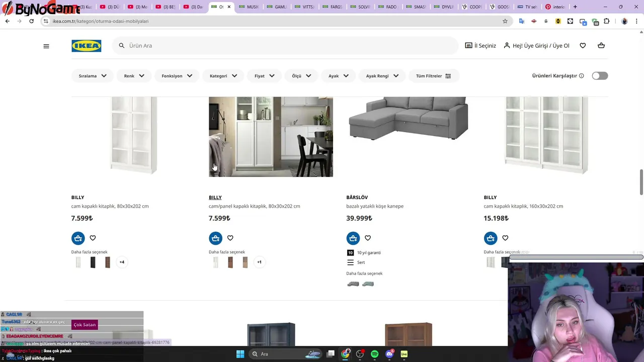The height and width of the screenshot is (362, 644).
Task: Select light blue BÅRSLÖV sofa variant
Action: point(368,284)
